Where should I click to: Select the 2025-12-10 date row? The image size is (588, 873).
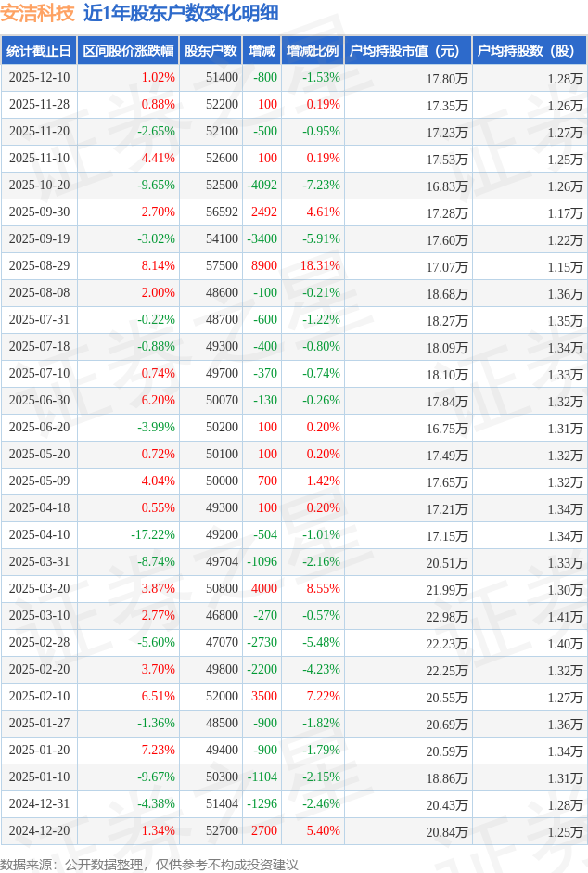[x=39, y=78]
